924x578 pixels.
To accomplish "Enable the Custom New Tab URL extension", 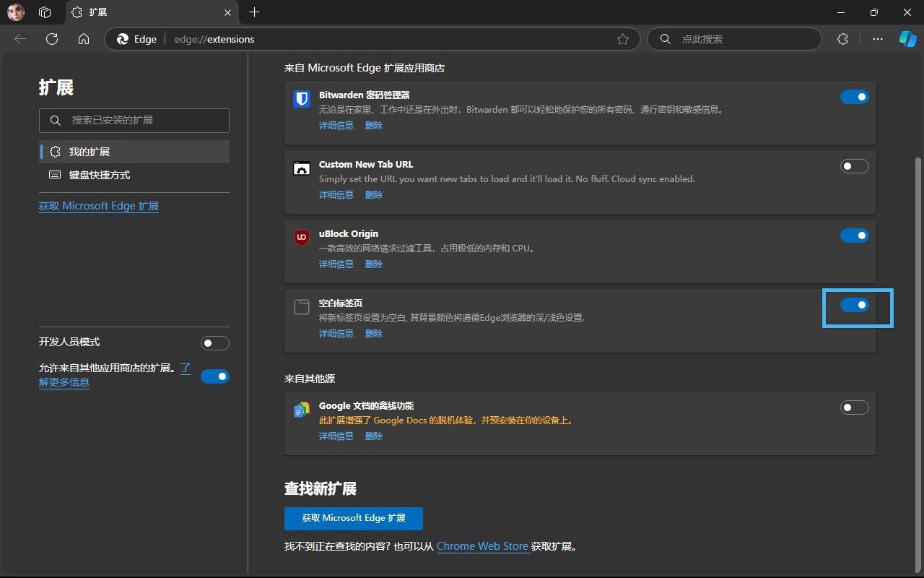I will 855,166.
